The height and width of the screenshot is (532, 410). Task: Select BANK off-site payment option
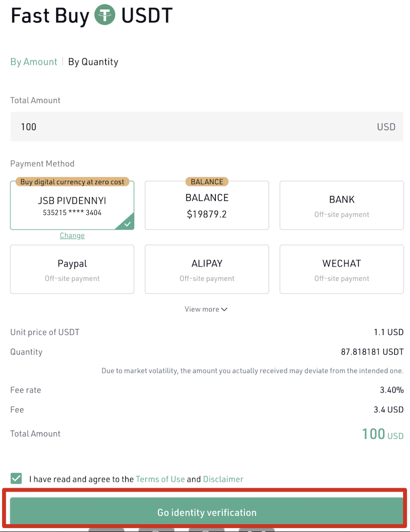(x=342, y=205)
